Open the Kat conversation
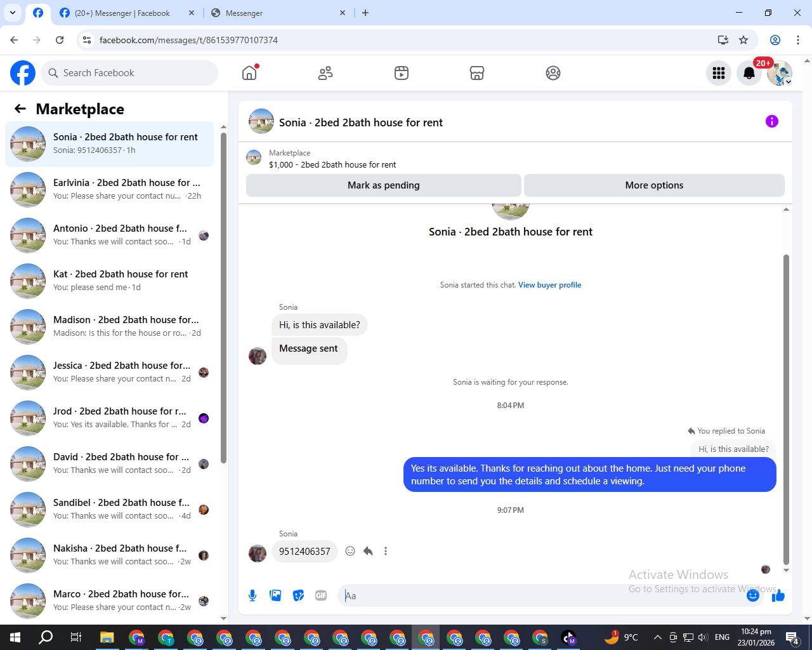Screen dimensions: 812x650 coord(109,281)
